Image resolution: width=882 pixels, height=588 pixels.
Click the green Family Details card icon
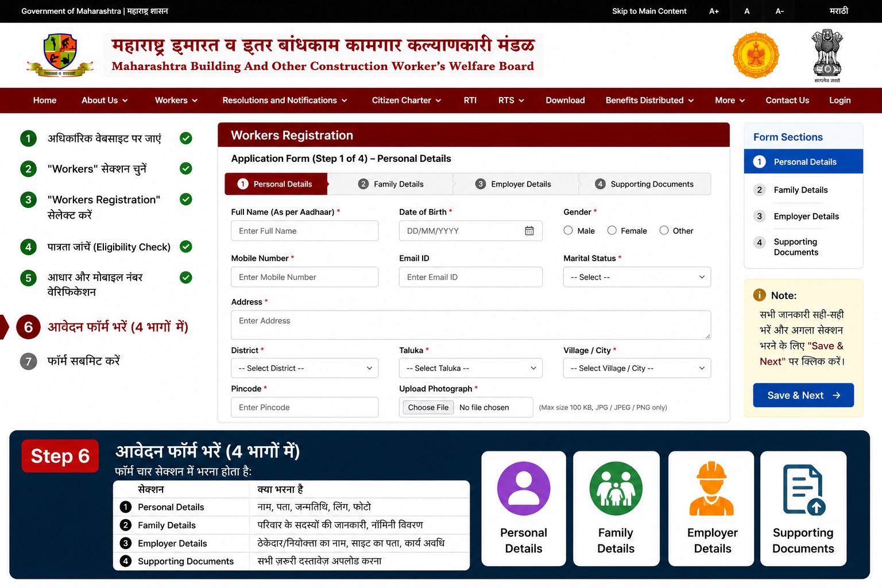click(x=616, y=489)
